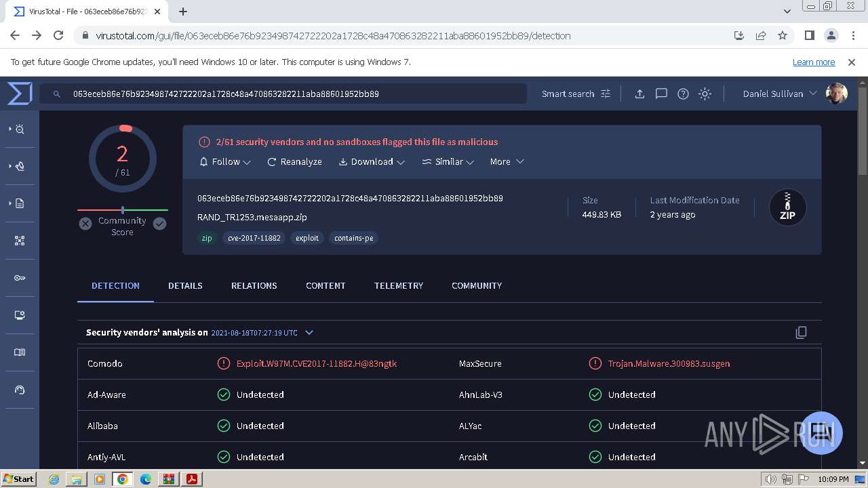Click the 2/61 detection score circle
The height and width of the screenshot is (488, 868).
tap(123, 160)
